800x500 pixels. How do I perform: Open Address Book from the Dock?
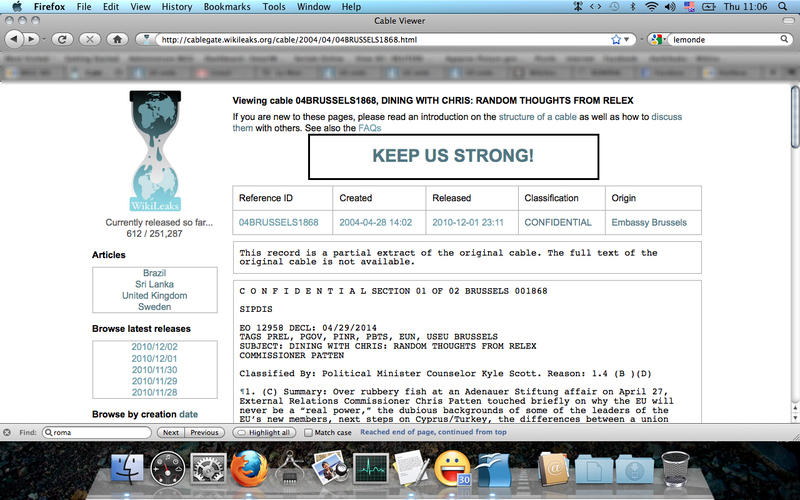[x=554, y=468]
